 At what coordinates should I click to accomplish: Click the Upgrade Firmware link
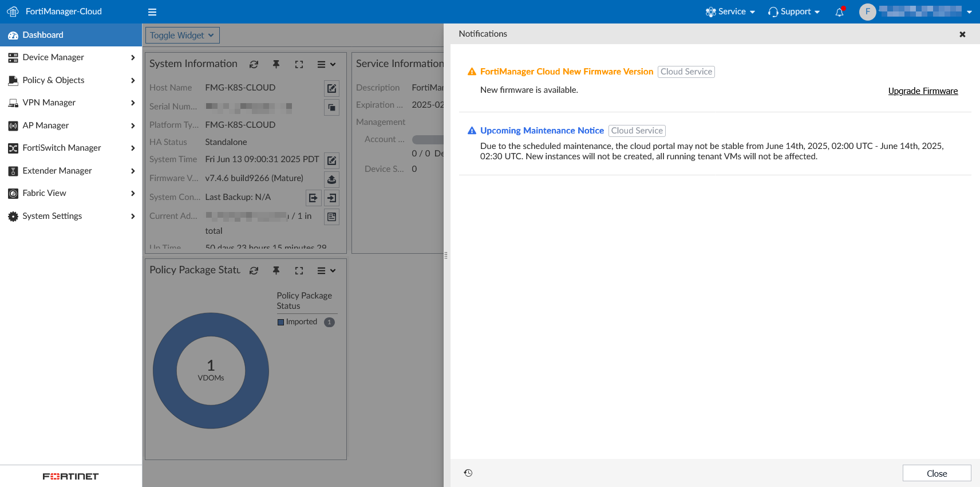click(x=923, y=91)
